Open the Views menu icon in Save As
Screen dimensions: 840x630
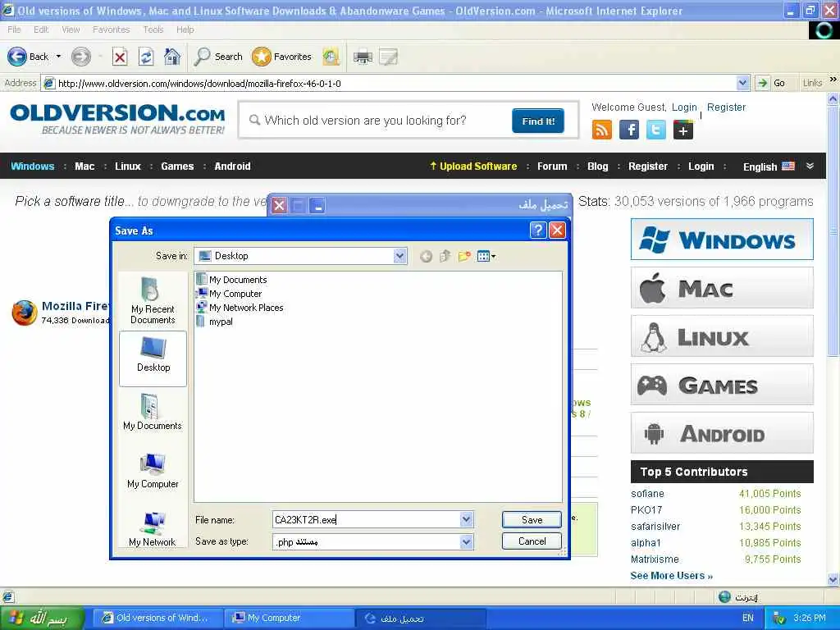486,257
